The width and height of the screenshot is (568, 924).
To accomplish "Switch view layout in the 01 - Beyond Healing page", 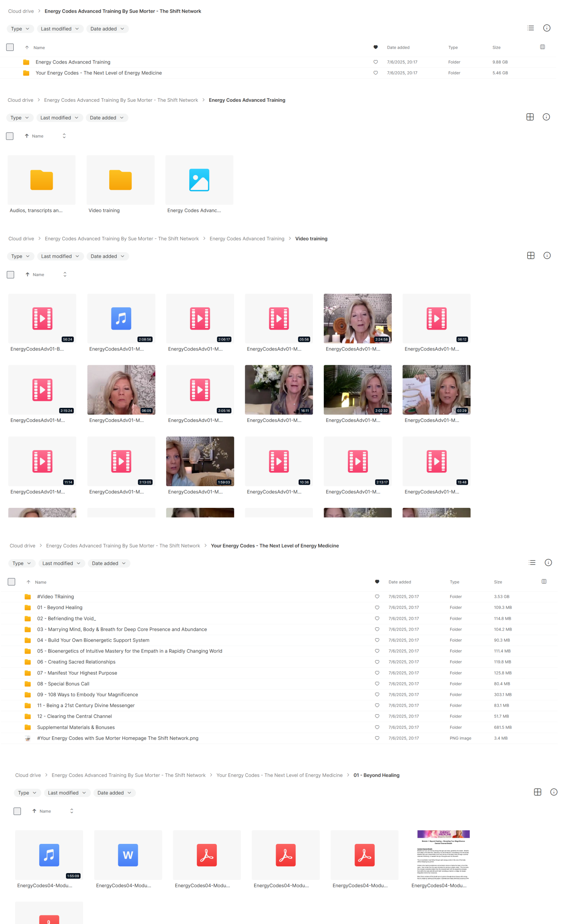I will (537, 792).
